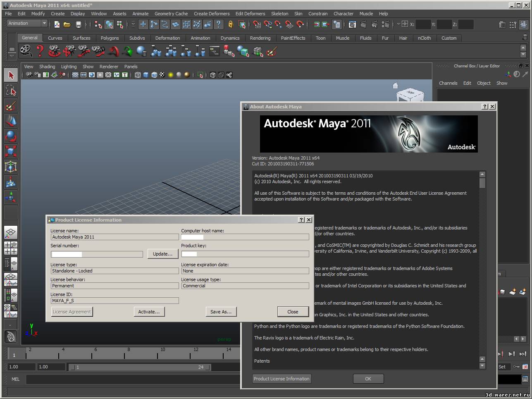Click the paint palette shelf icon

coord(272,51)
